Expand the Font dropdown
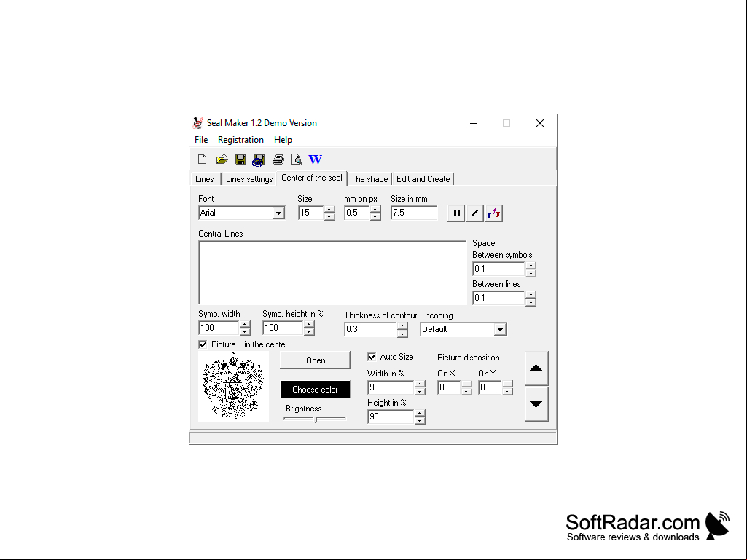 278,213
